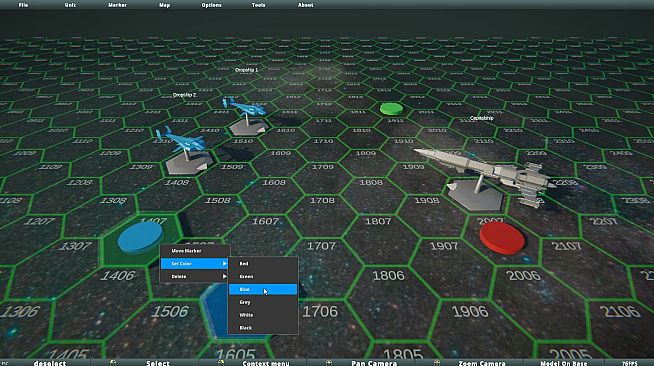This screenshot has width=654, height=366.
Task: Click hex 1306 on the map
Action: tap(20, 311)
